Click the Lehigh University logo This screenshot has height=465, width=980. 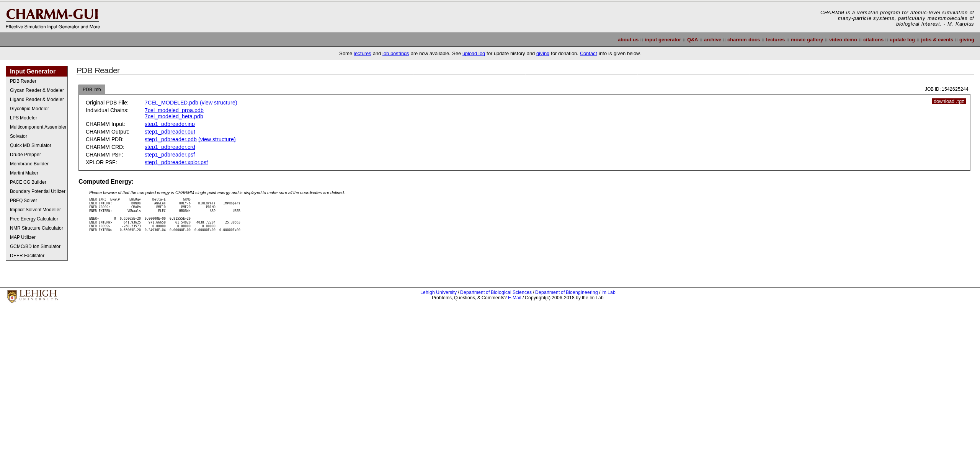coord(33,296)
